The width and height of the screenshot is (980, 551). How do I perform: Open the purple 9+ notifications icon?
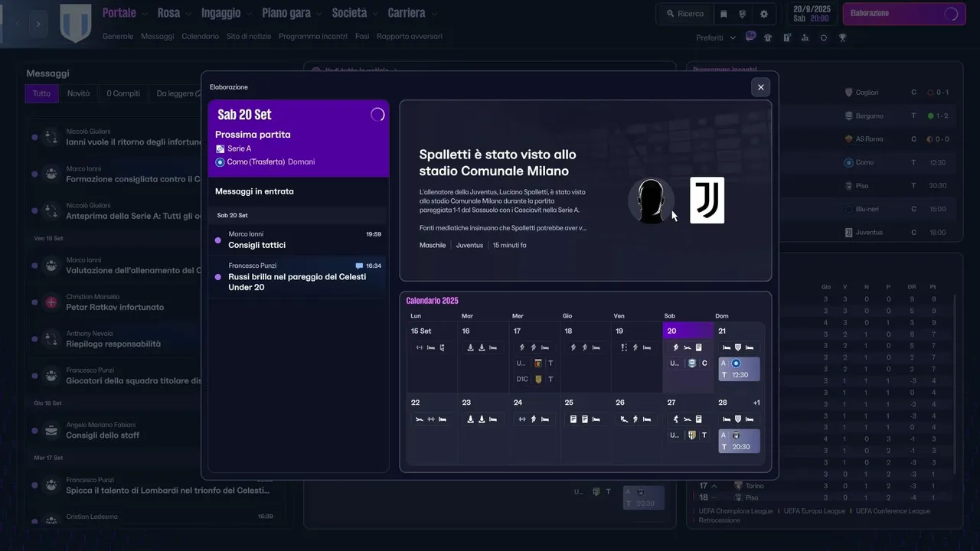(750, 36)
